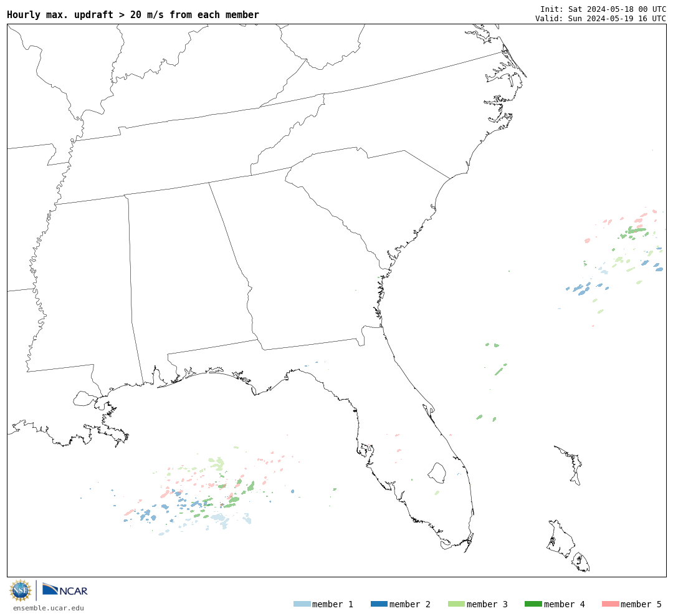
Task: Select the 'member 4' legend label
Action: click(564, 604)
